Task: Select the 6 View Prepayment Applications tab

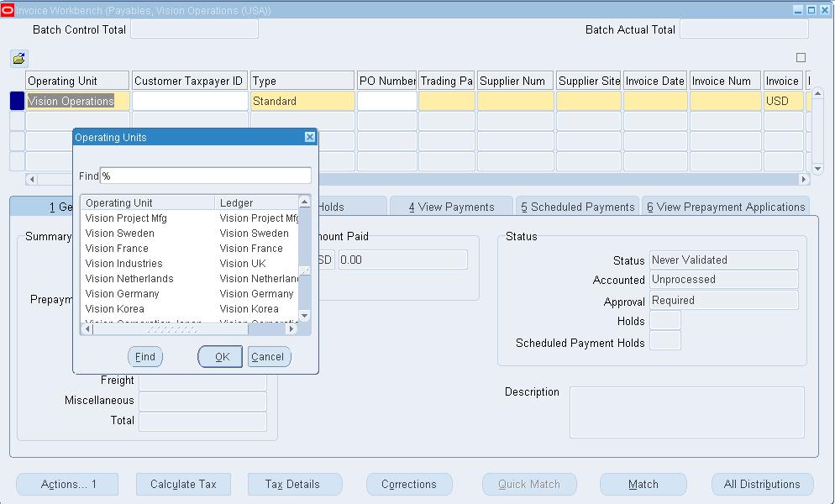Action: coord(727,205)
